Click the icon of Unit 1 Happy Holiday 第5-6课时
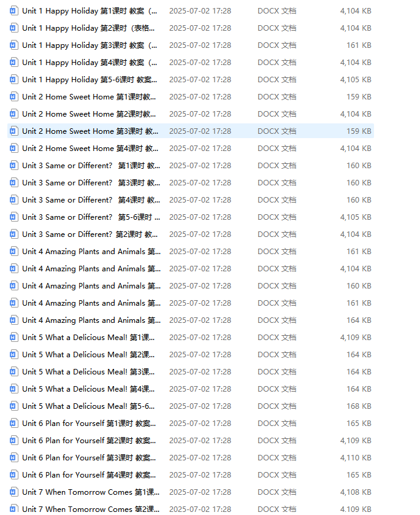Viewport: 420px width, 515px height. tap(13, 80)
